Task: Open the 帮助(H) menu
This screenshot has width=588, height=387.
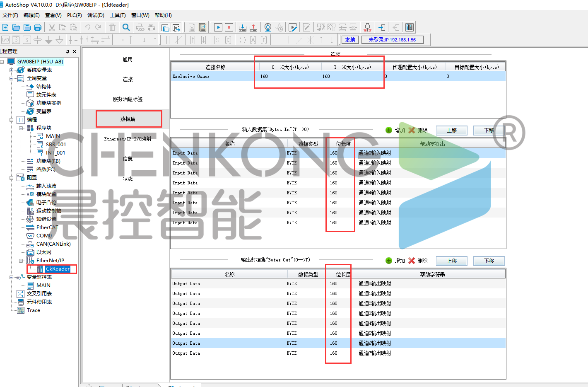Action: click(x=163, y=15)
